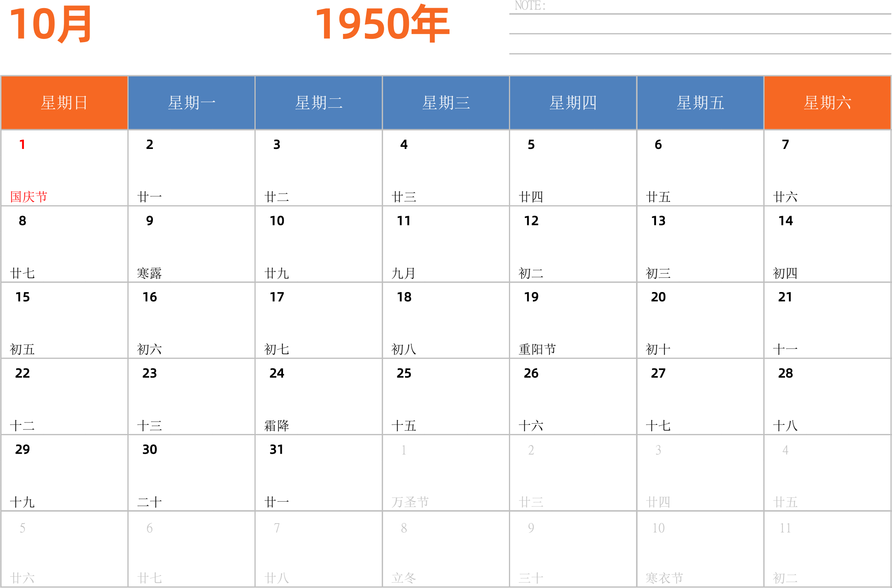Click the 1950年 year title
This screenshot has height=588, width=892.
(x=382, y=24)
